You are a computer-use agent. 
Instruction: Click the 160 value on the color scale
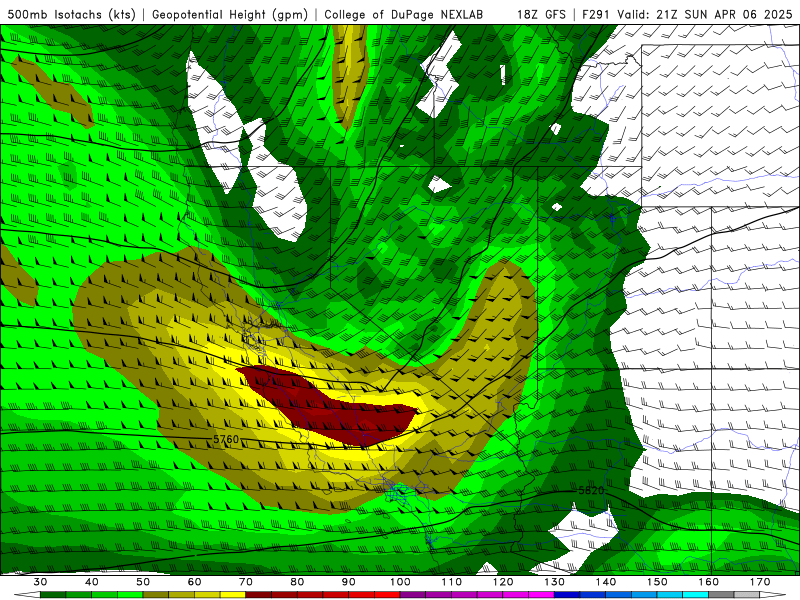(x=709, y=582)
